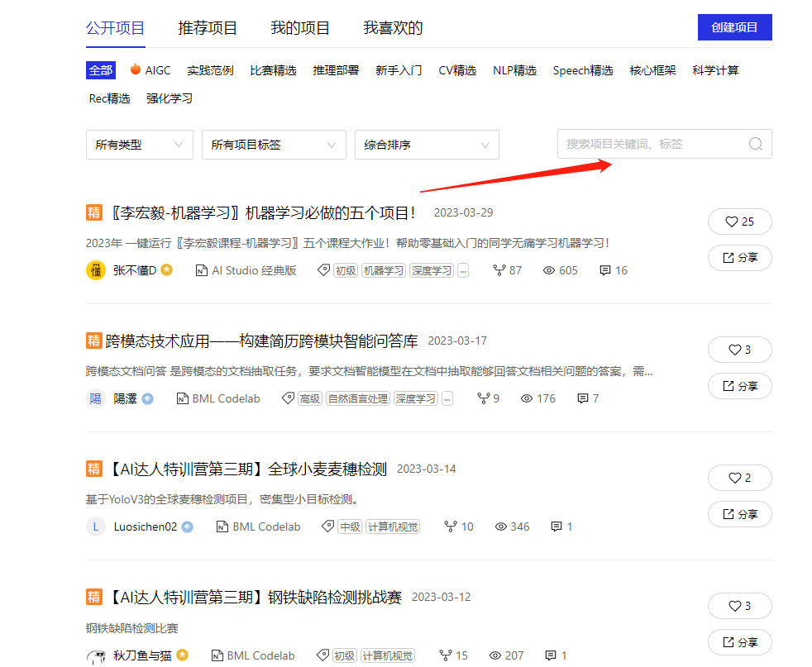812x667 pixels.
Task: Select the CV精选 category filter
Action: coord(457,70)
